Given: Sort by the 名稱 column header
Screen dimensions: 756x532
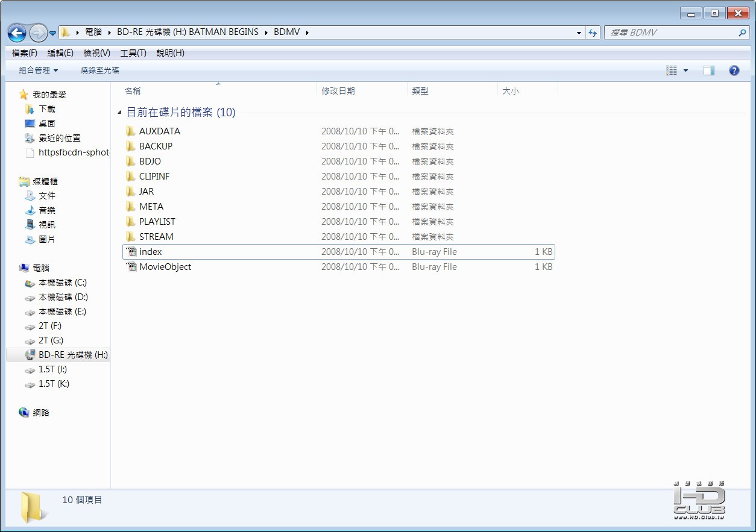Looking at the screenshot, I should [x=218, y=91].
